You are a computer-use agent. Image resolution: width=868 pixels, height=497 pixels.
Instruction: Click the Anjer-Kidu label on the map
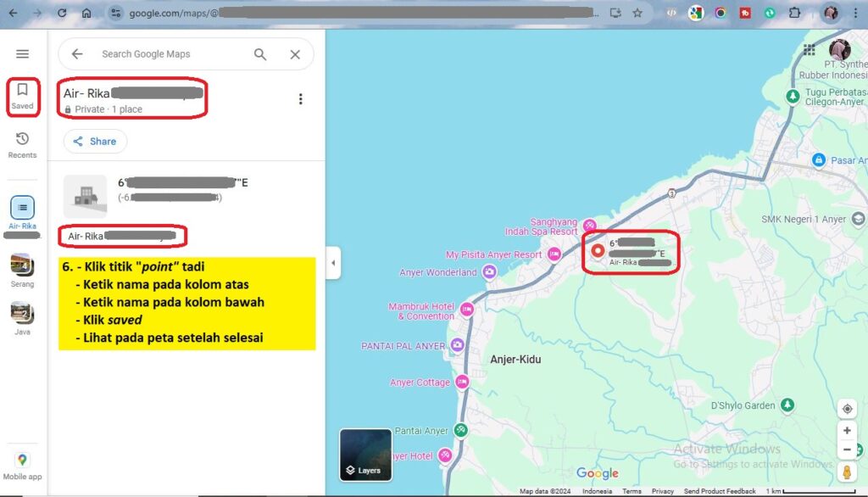click(515, 359)
